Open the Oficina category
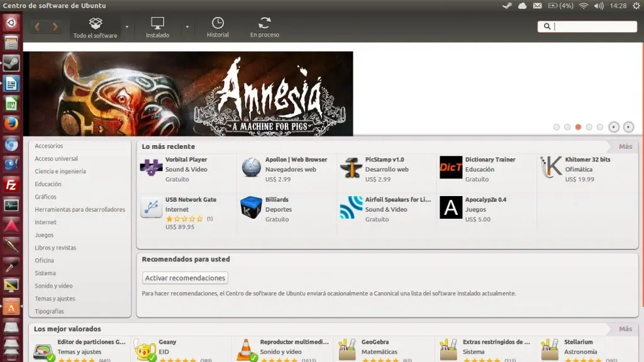The height and width of the screenshot is (362, 644). tap(45, 260)
